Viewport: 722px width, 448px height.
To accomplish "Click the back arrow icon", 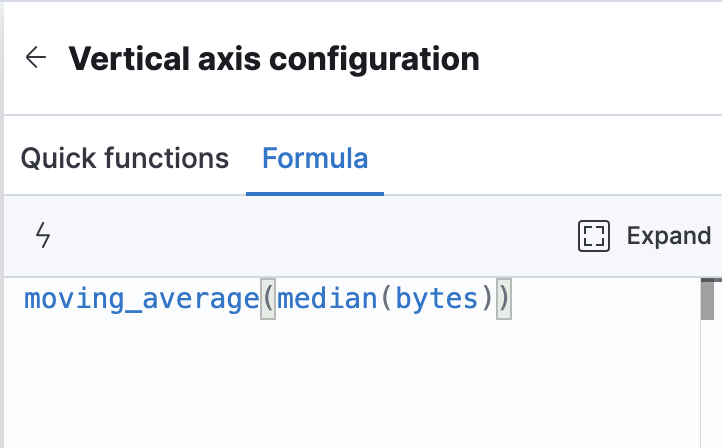I will click(x=36, y=58).
